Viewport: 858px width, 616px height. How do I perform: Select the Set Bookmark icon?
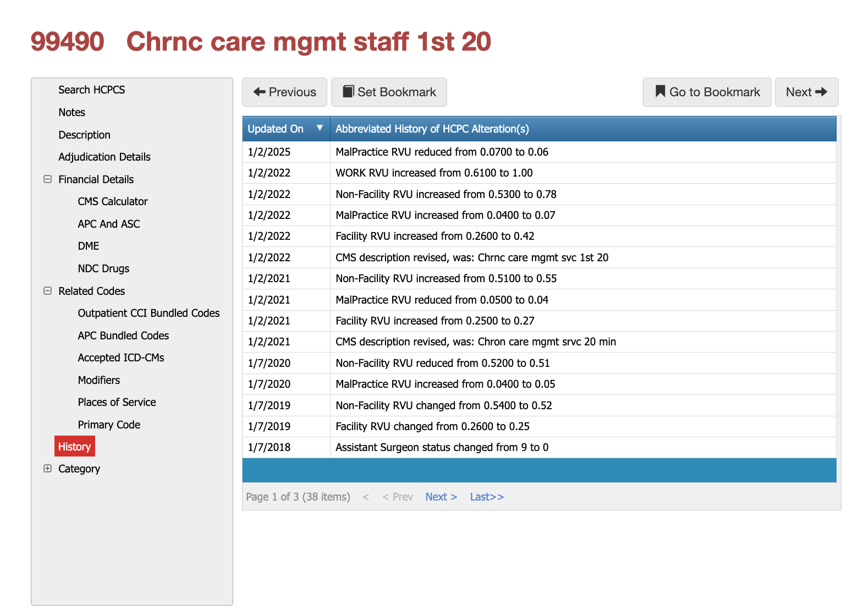(x=349, y=91)
